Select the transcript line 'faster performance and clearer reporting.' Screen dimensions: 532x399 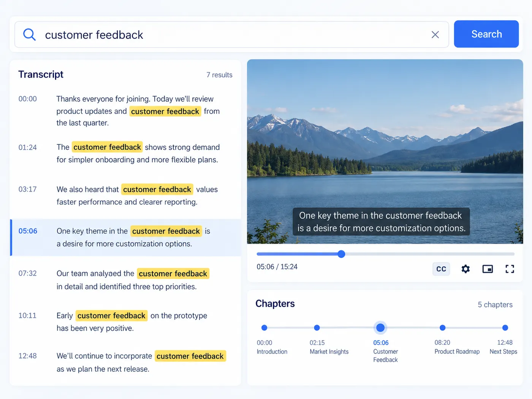coord(127,202)
